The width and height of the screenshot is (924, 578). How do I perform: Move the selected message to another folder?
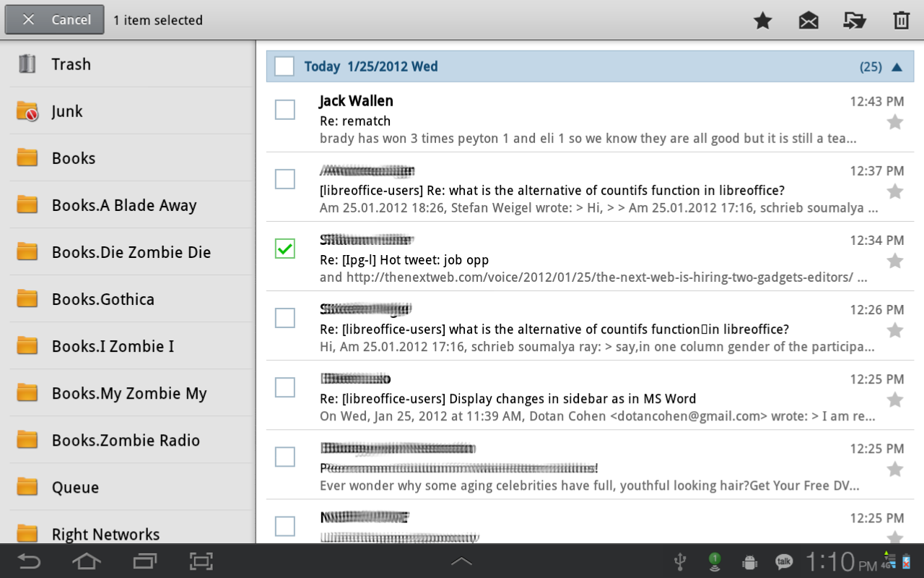pyautogui.click(x=855, y=20)
